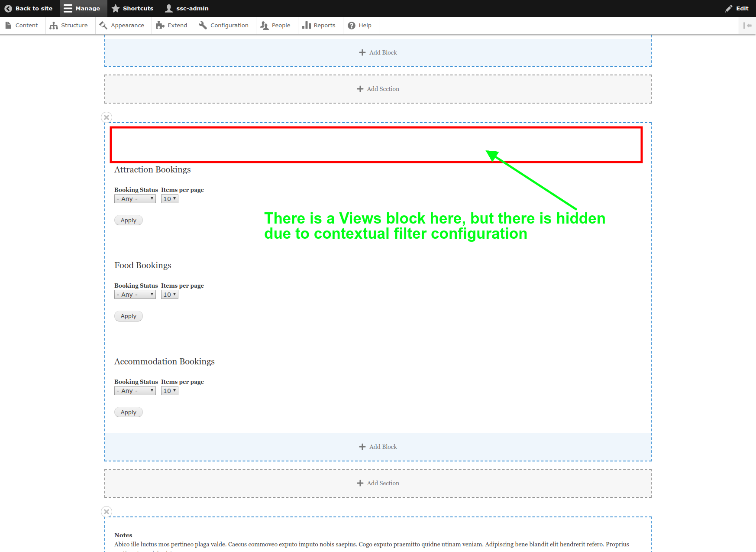Open Extend using the puzzle-piece icon

click(161, 25)
